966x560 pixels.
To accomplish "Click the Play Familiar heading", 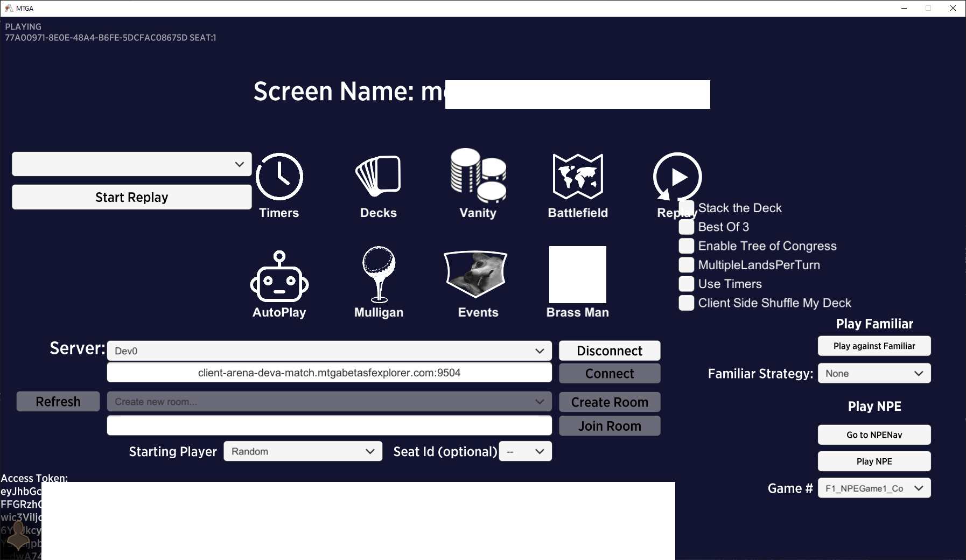I will [874, 324].
